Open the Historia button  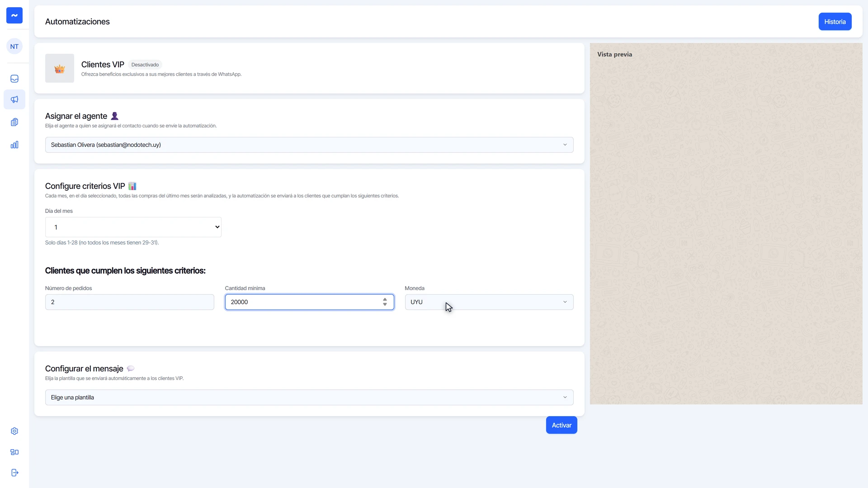835,22
